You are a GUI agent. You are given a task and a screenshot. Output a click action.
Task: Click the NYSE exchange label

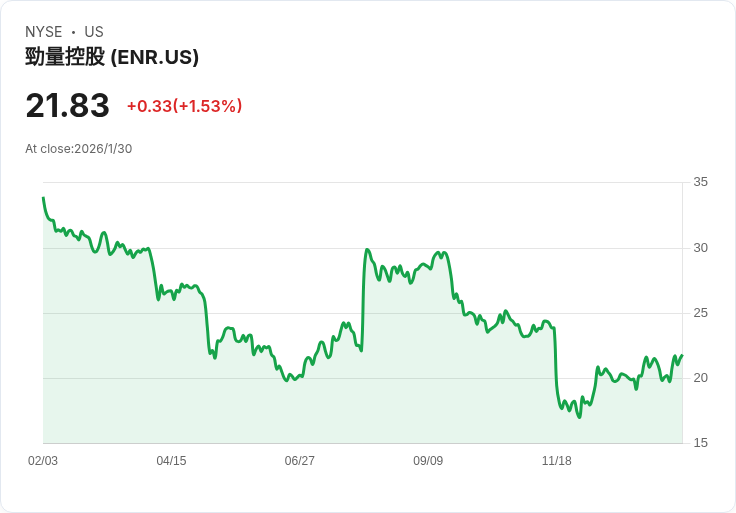pyautogui.click(x=44, y=32)
